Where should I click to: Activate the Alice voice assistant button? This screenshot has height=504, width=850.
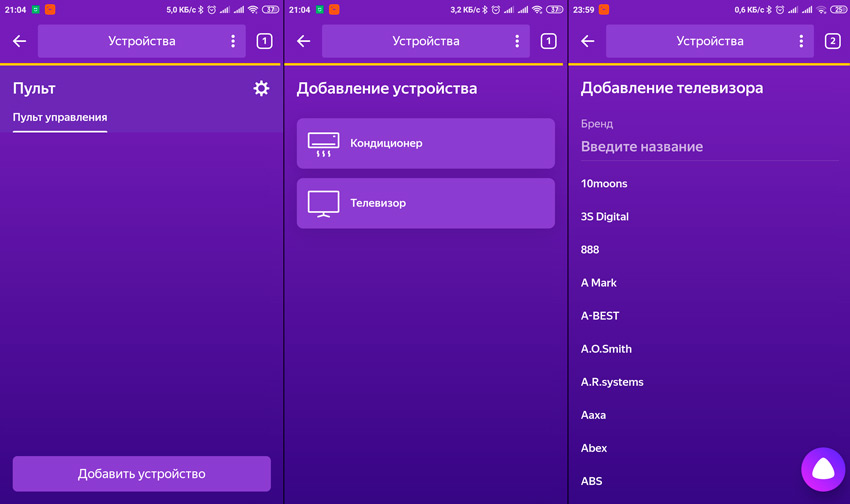coord(823,469)
